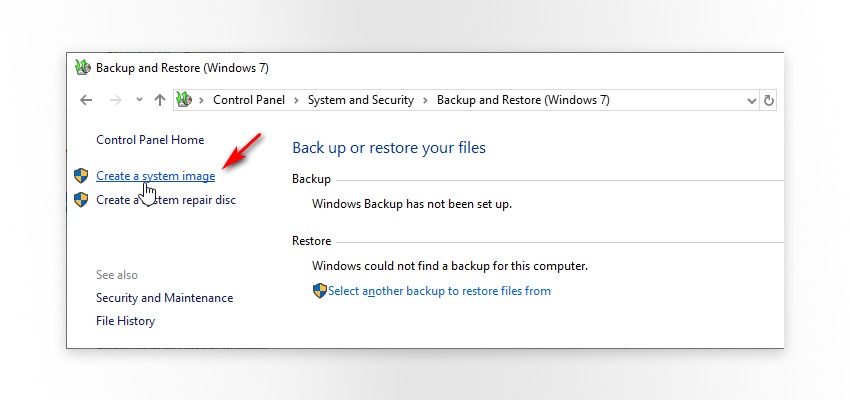Click the Control Panel icon in address bar
Image resolution: width=850 pixels, height=400 pixels.
pyautogui.click(x=183, y=100)
